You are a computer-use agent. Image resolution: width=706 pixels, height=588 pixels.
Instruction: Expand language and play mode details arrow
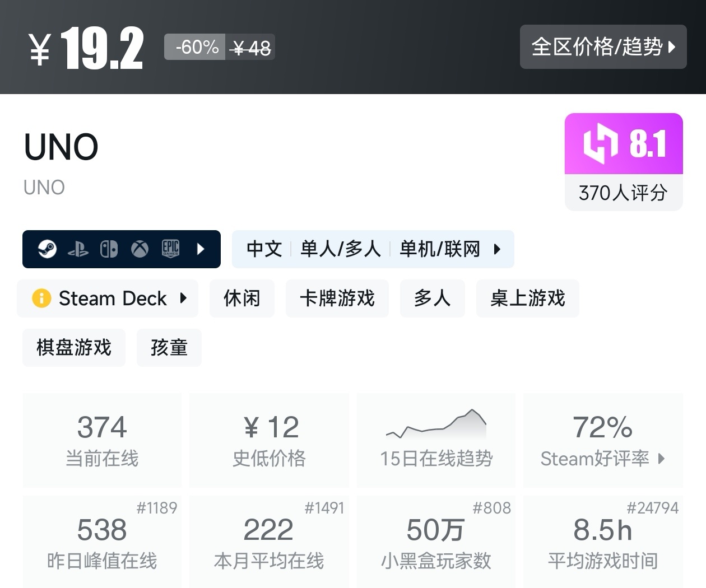tap(497, 249)
